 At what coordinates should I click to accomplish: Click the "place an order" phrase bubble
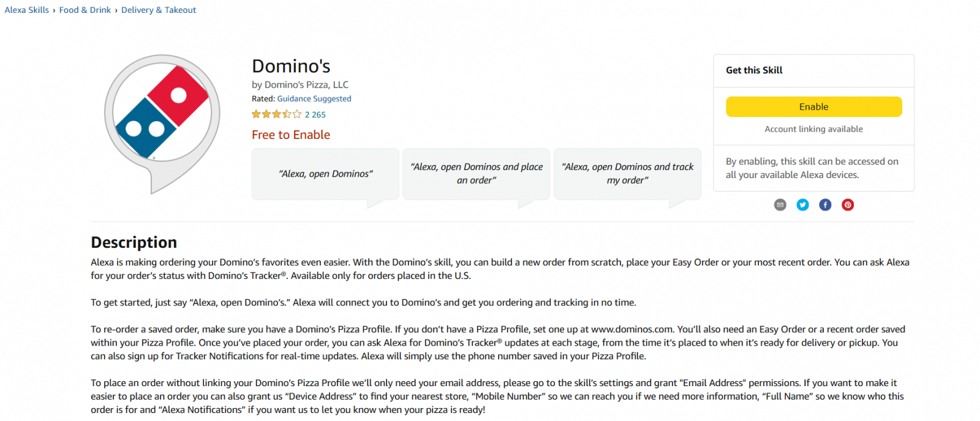pyautogui.click(x=476, y=174)
